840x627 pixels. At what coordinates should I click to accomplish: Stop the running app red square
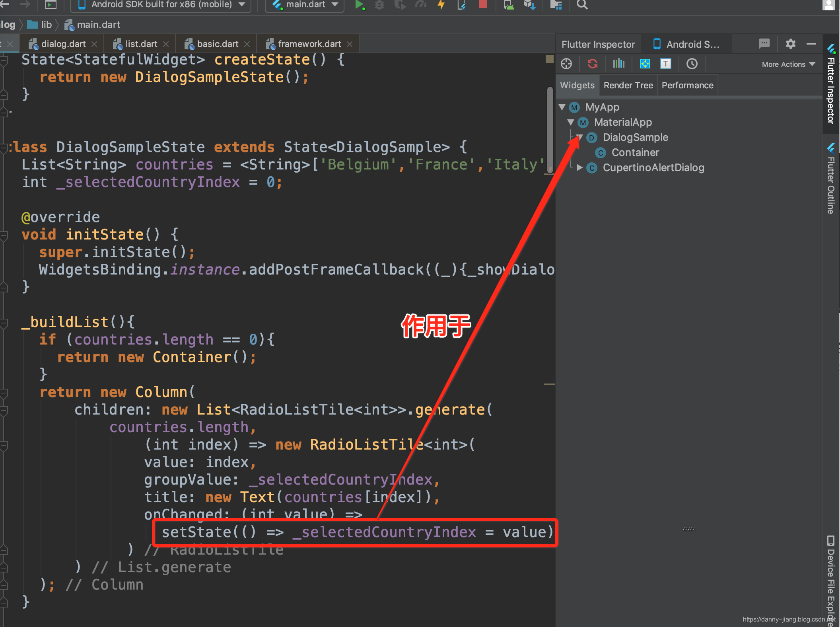click(483, 4)
